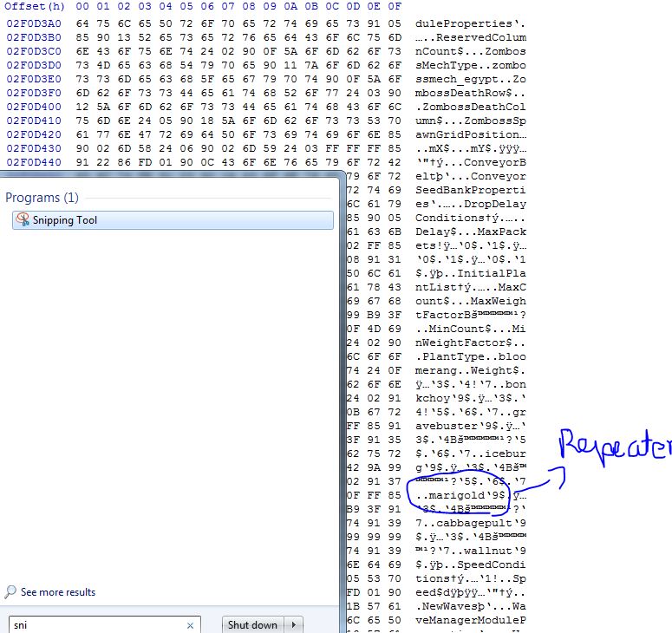Screen dimensions: 672x633
Task: Click the Programs (1) group header
Action: (42, 198)
